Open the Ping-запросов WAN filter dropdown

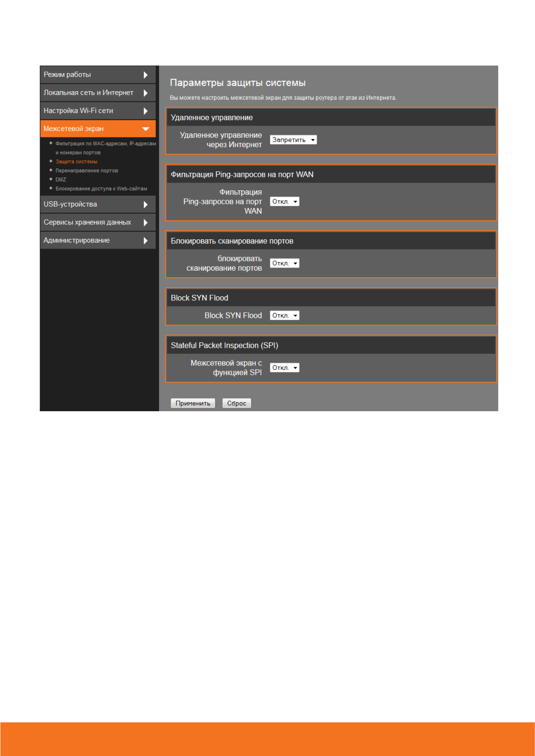click(284, 202)
